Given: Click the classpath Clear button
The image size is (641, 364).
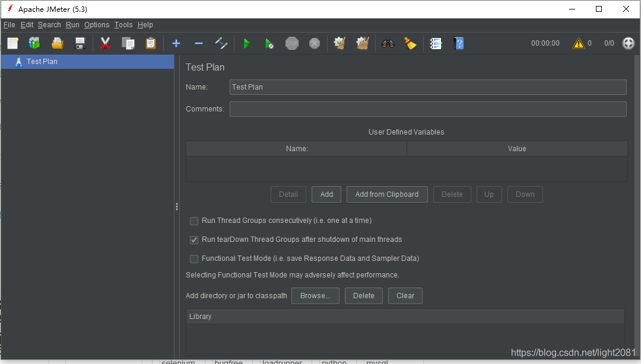Looking at the screenshot, I should tap(405, 296).
